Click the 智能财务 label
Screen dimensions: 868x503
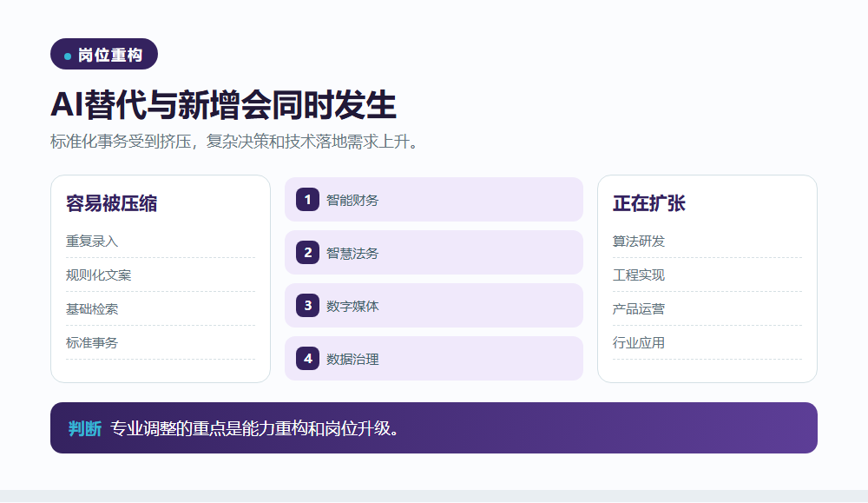(x=352, y=201)
